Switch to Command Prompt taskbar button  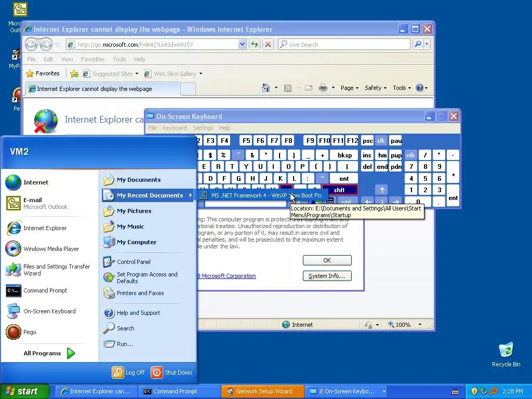(179, 391)
